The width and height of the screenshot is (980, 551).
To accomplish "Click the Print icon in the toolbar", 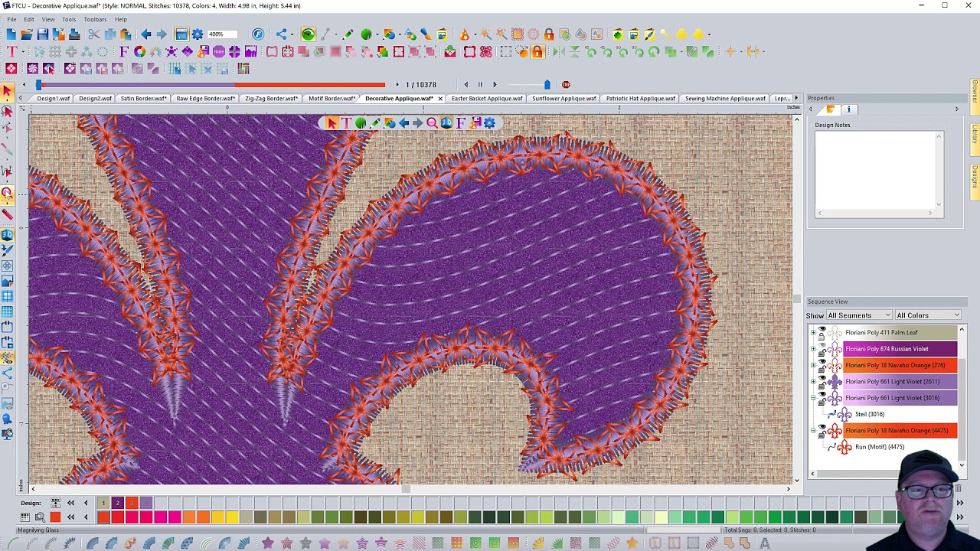I will point(74,34).
